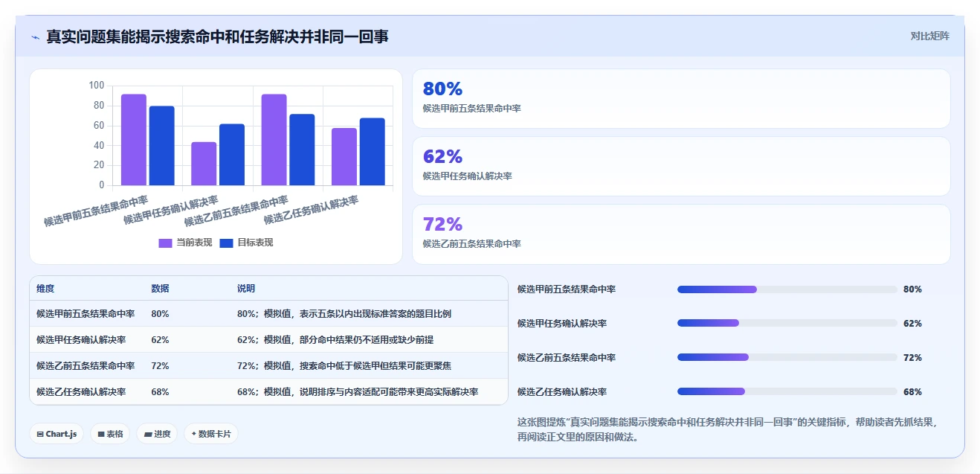Select the title 真实问题集能揭示搜索命中和任务解决并非同一回事

(x=217, y=36)
